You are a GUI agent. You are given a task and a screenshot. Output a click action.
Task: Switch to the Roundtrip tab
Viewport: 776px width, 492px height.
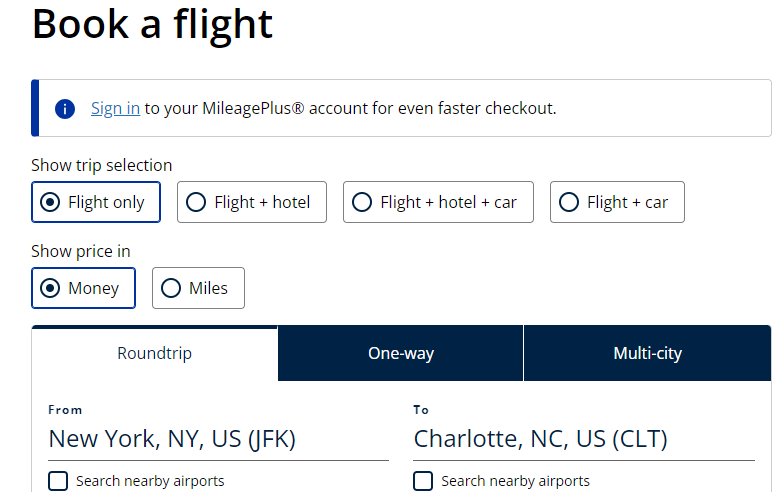(154, 353)
